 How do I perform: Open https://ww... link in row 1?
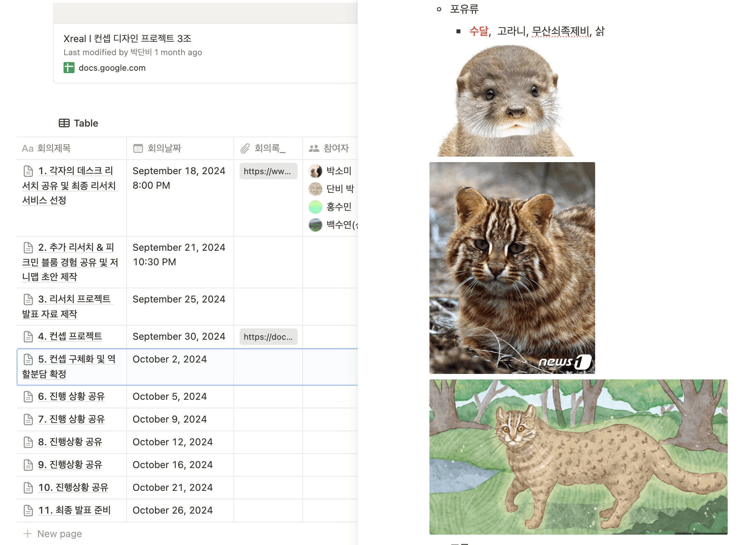click(x=268, y=171)
